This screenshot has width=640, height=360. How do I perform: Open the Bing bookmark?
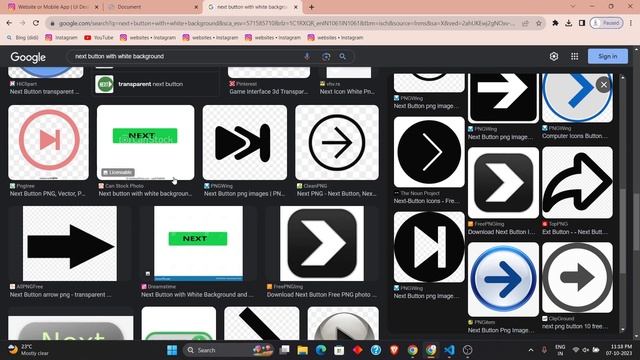coord(22,38)
